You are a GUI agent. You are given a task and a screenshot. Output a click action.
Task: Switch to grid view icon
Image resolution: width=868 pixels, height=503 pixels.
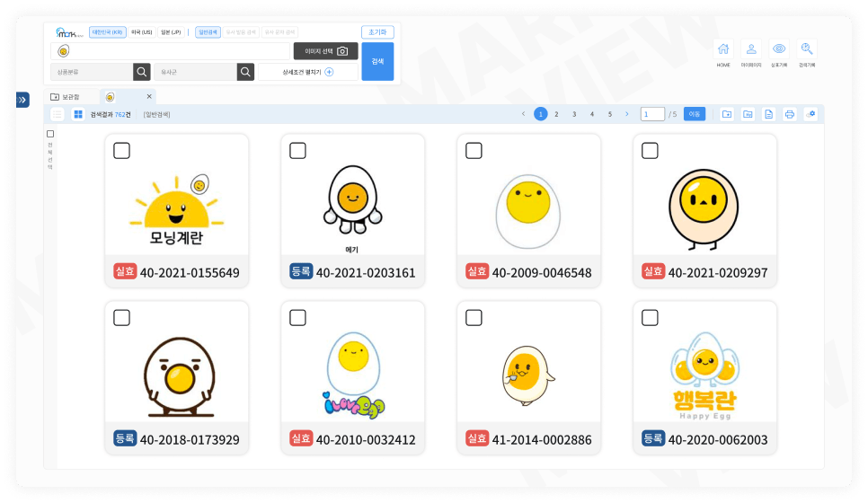point(78,114)
